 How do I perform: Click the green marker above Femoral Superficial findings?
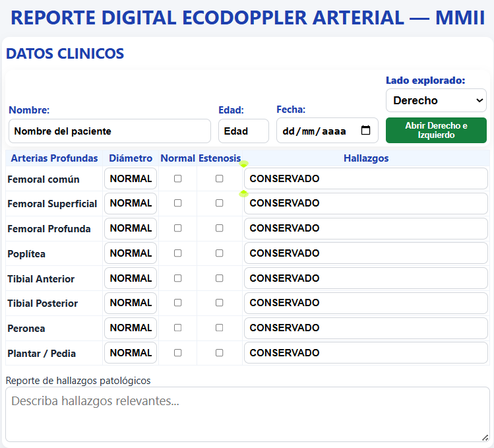[243, 193]
